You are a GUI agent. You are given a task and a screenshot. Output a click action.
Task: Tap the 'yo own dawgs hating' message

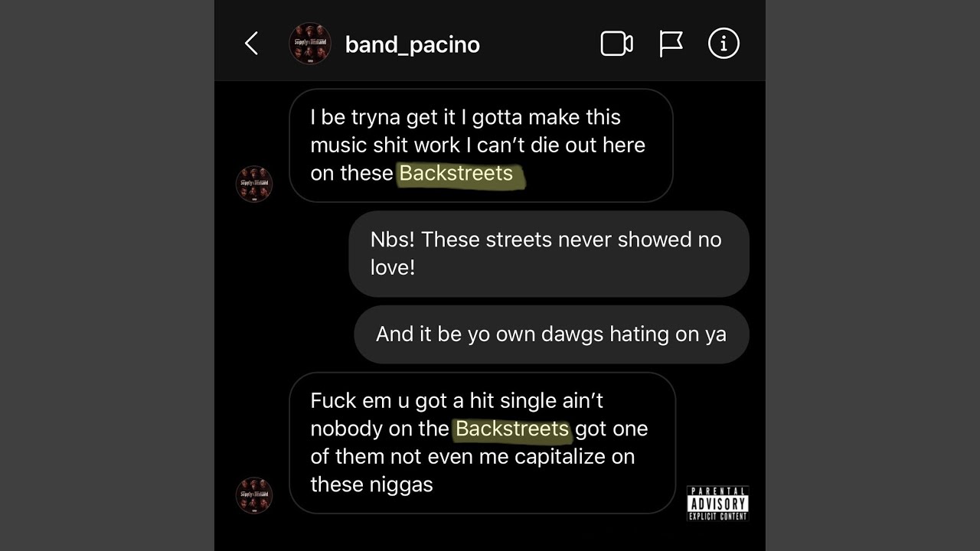coord(551,334)
